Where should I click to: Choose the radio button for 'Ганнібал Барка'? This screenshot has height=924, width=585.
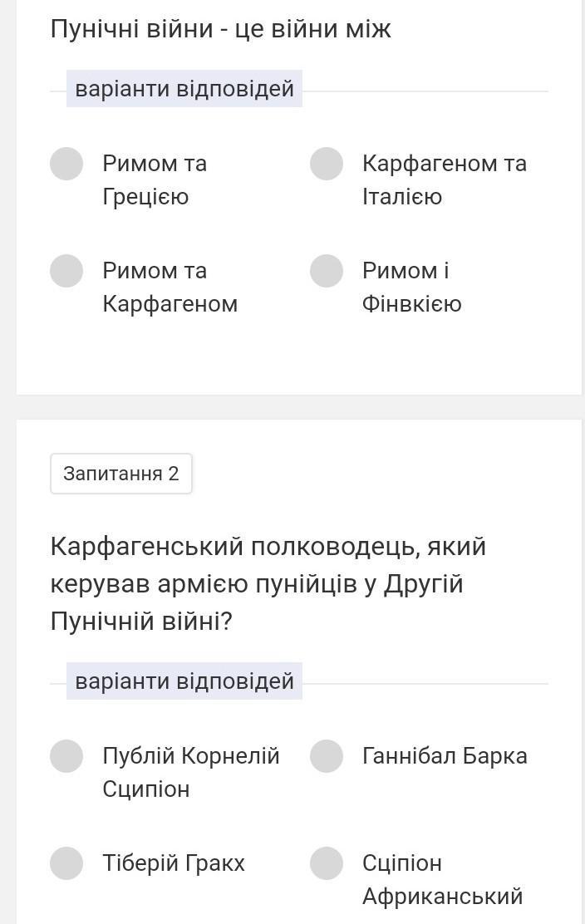pyautogui.click(x=327, y=756)
